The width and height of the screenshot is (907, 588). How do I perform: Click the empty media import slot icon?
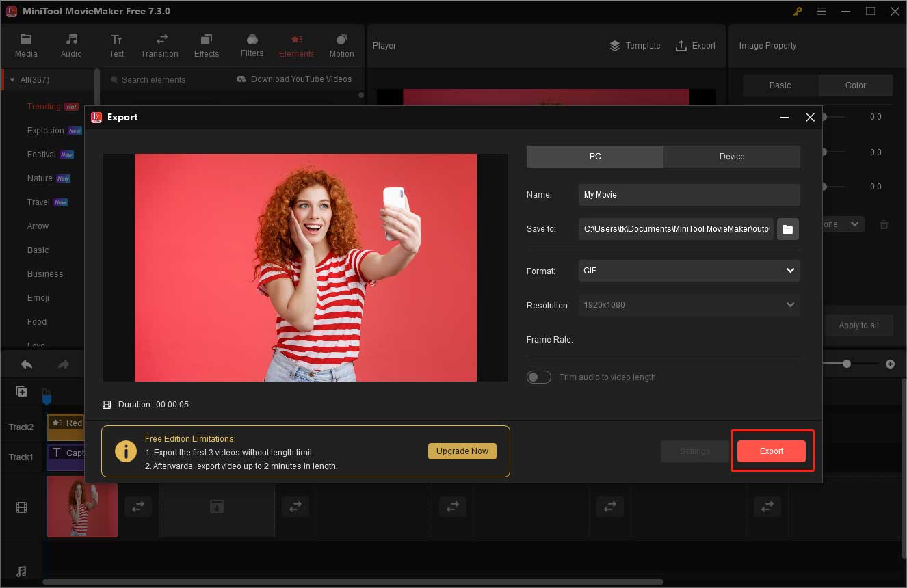216,507
